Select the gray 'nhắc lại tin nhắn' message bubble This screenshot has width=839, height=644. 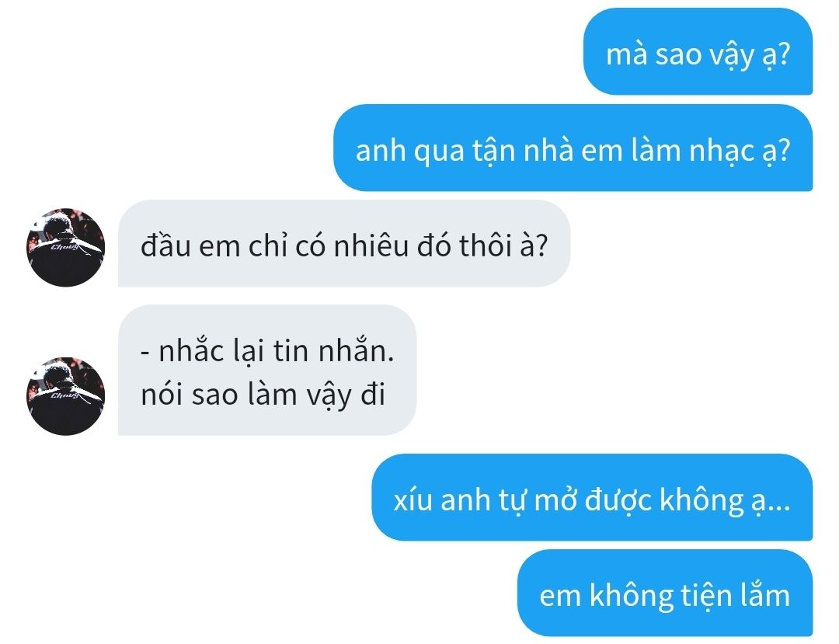(x=267, y=370)
